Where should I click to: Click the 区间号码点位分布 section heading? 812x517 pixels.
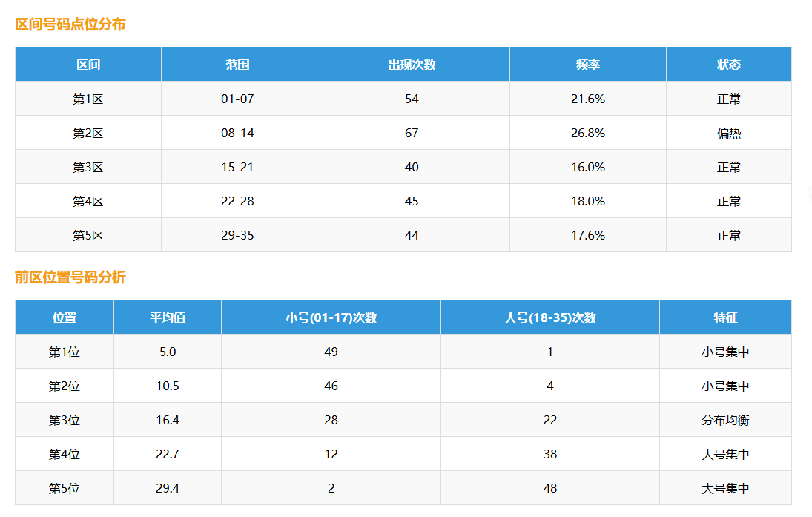70,24
